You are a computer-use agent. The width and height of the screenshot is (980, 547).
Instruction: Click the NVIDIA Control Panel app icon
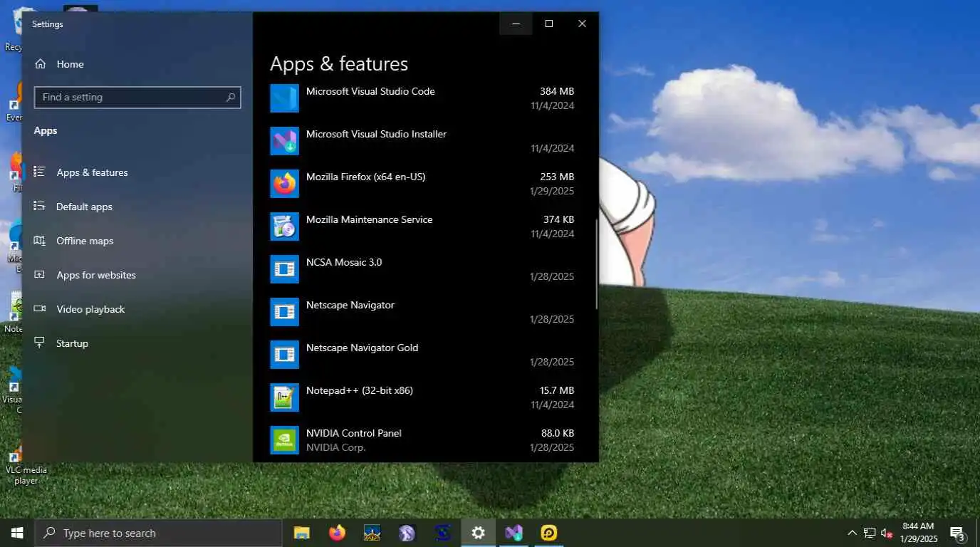(284, 440)
